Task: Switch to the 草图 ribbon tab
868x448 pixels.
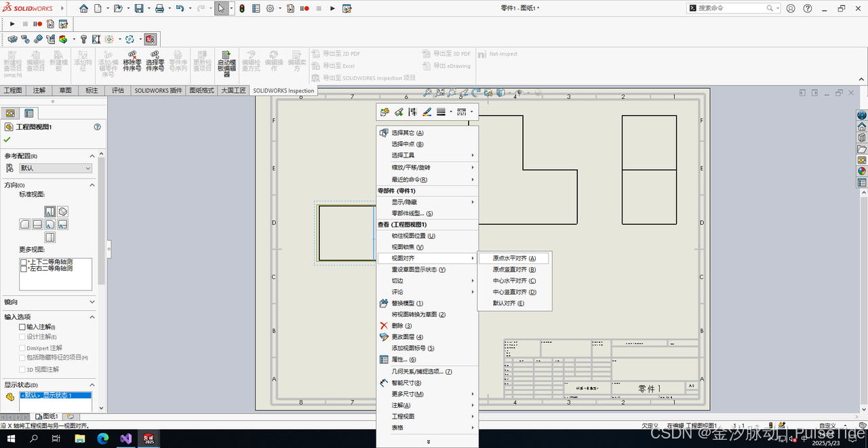Action: (x=65, y=90)
